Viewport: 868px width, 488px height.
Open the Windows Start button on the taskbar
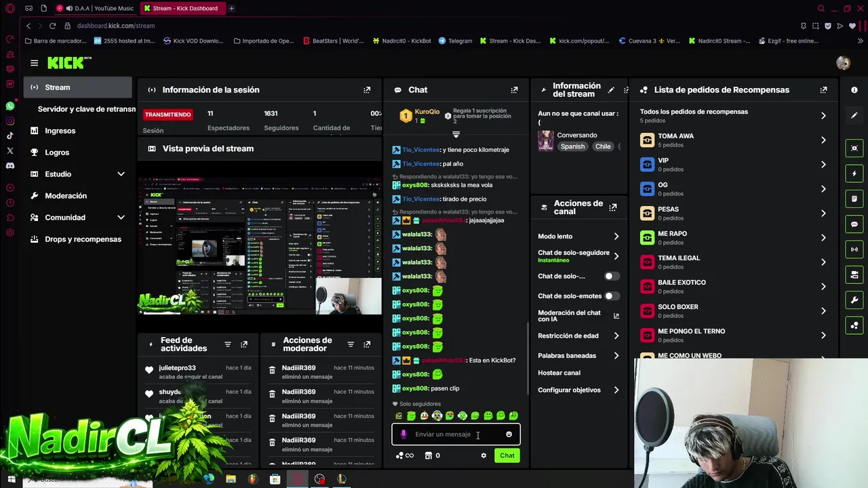point(11,479)
